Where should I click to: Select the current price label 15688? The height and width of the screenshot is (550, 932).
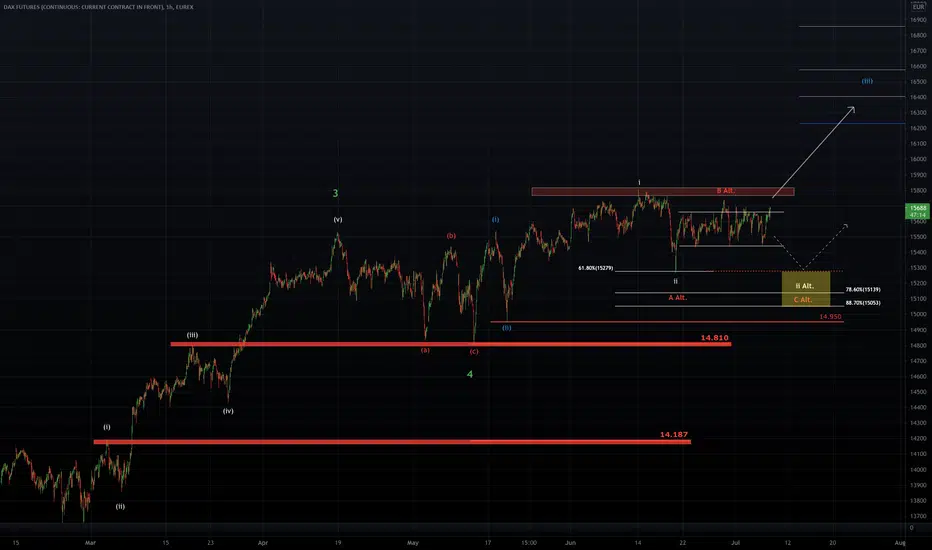[x=918, y=208]
